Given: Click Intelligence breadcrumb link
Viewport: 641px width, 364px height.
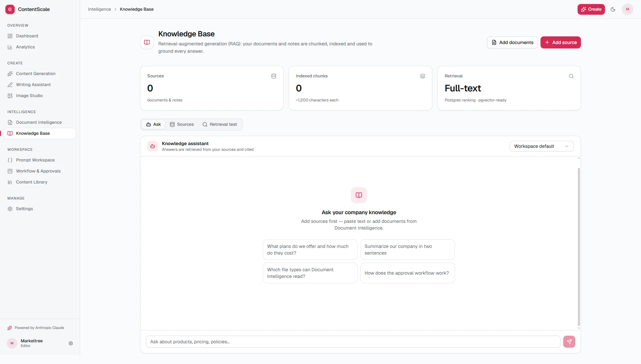Looking at the screenshot, I should point(99,9).
